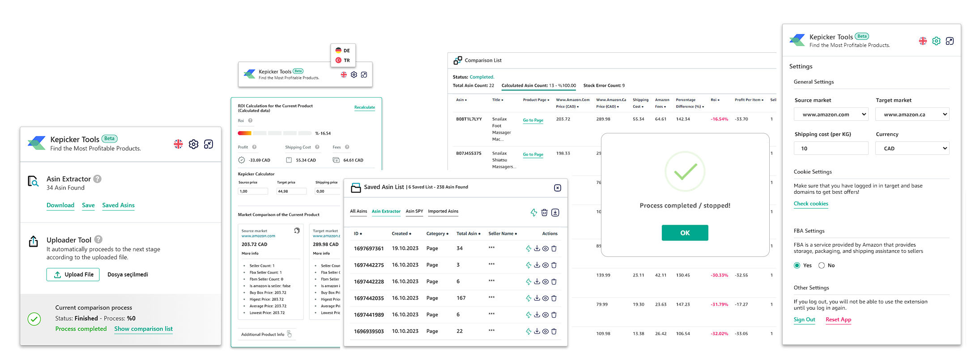Click top toolbar download icon in Saved Asin List
The height and width of the screenshot is (354, 980).
coord(555,213)
